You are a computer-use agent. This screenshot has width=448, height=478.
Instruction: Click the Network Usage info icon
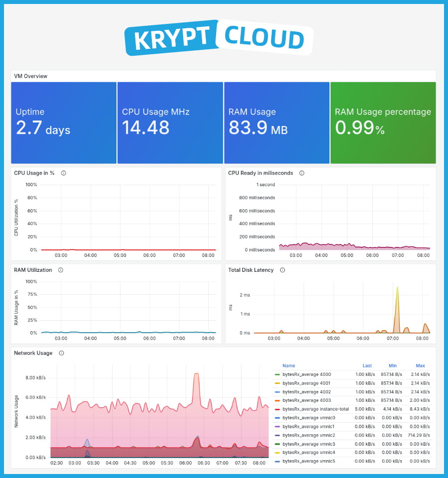point(61,353)
